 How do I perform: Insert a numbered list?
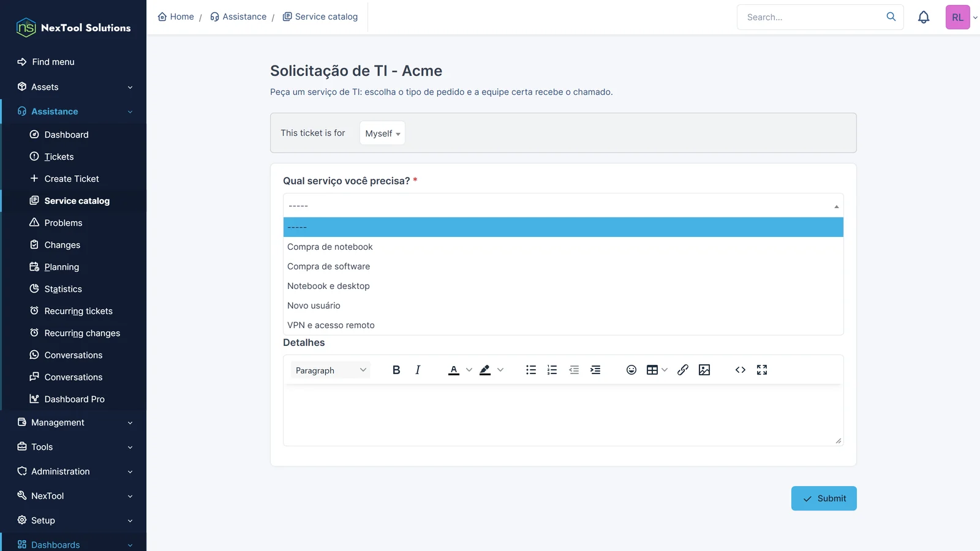(x=552, y=370)
